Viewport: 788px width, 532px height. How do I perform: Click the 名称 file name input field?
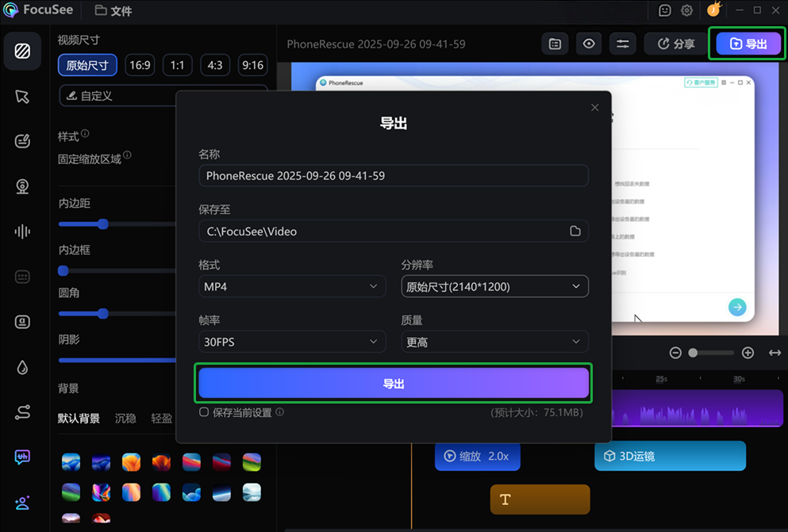click(x=394, y=176)
